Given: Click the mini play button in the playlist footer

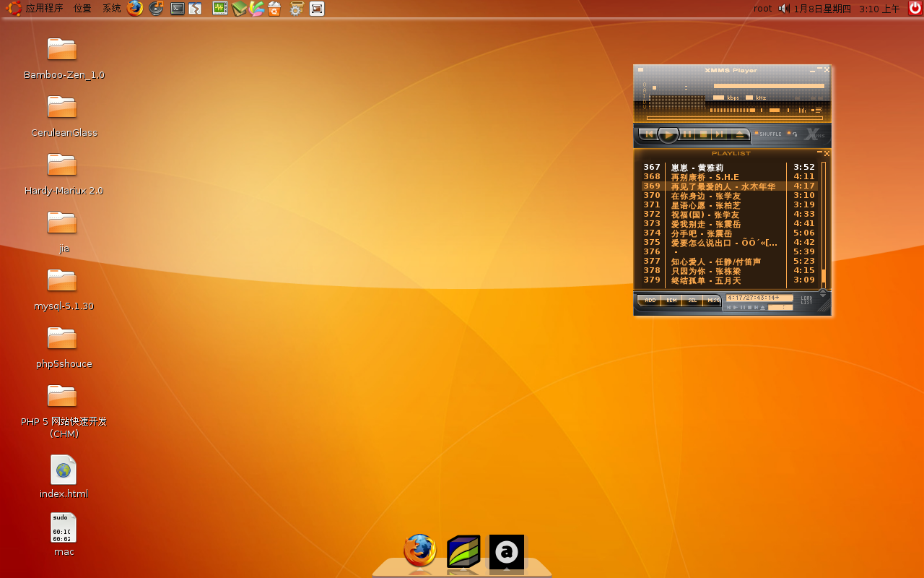Looking at the screenshot, I should pos(736,308).
